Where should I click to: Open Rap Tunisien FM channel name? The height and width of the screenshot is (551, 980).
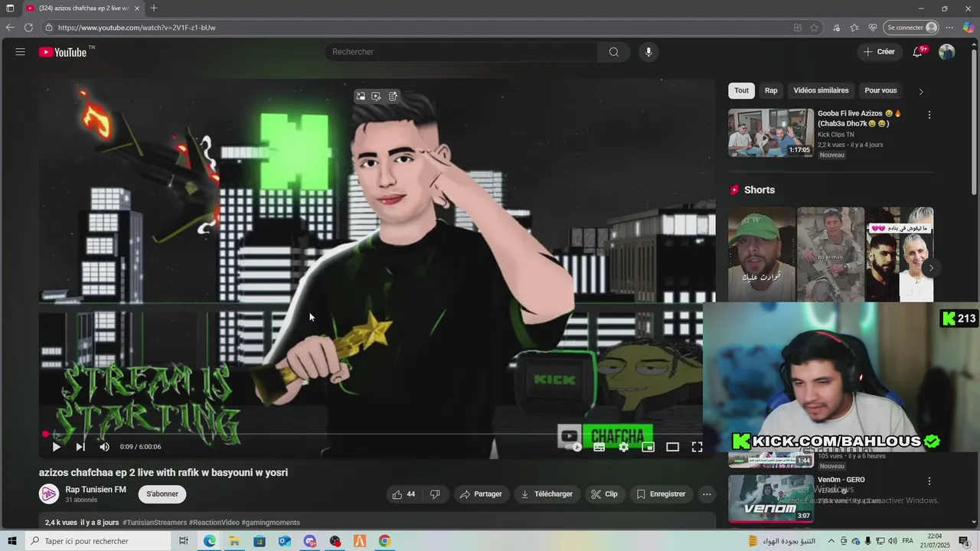point(96,490)
